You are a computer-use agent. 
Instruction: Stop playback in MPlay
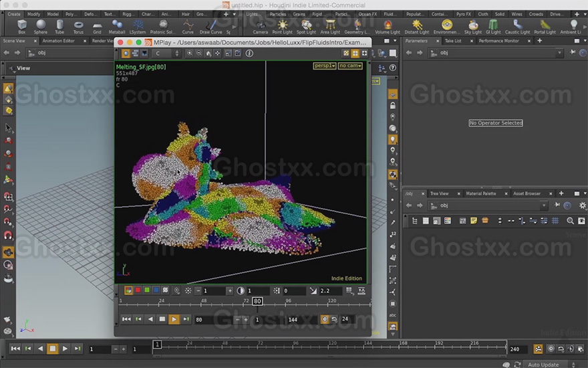tap(162, 319)
